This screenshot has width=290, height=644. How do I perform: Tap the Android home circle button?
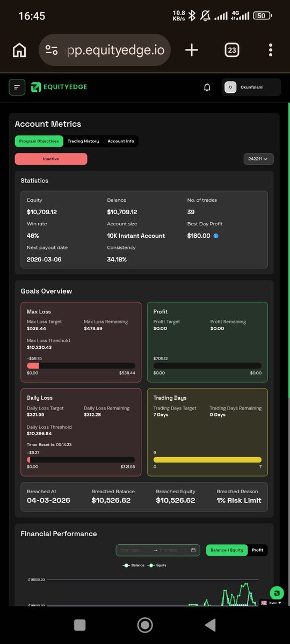pyautogui.click(x=145, y=625)
